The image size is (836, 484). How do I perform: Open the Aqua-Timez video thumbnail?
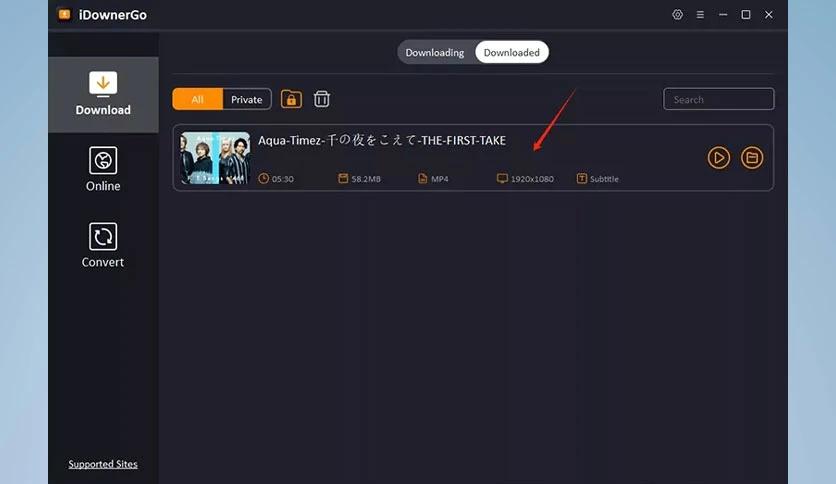pos(215,158)
